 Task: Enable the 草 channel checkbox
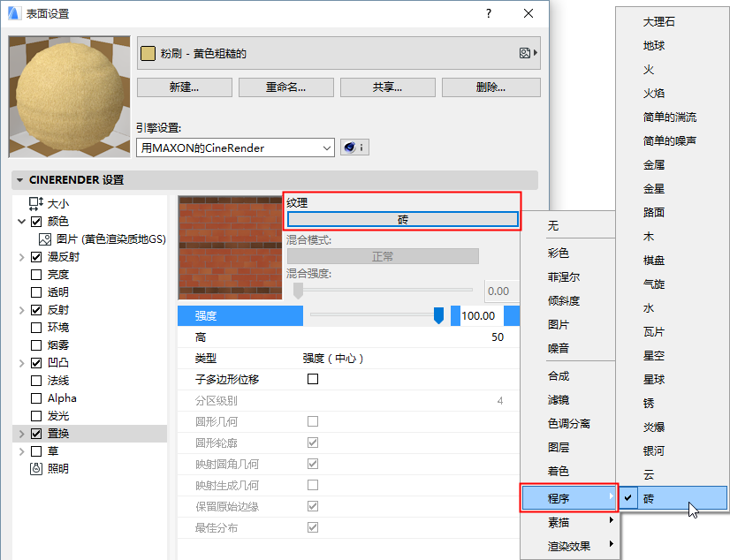[x=36, y=451]
